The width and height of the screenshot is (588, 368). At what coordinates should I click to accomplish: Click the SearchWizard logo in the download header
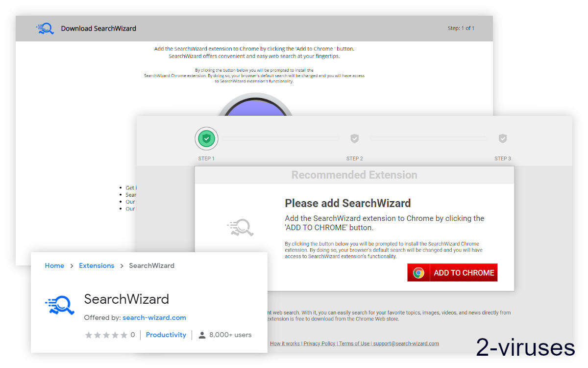pos(45,28)
